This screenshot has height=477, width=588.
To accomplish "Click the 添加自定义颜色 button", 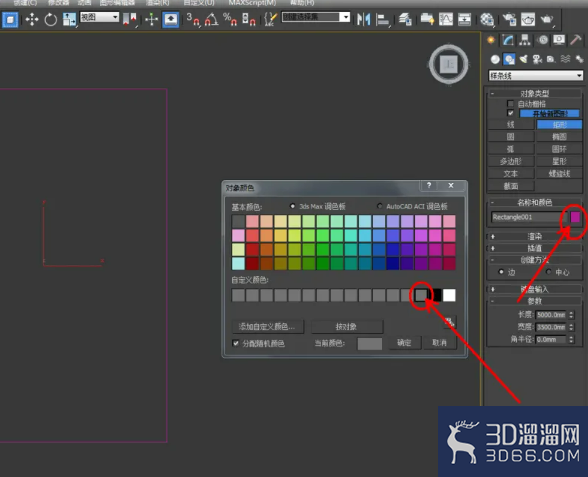I will (x=267, y=327).
